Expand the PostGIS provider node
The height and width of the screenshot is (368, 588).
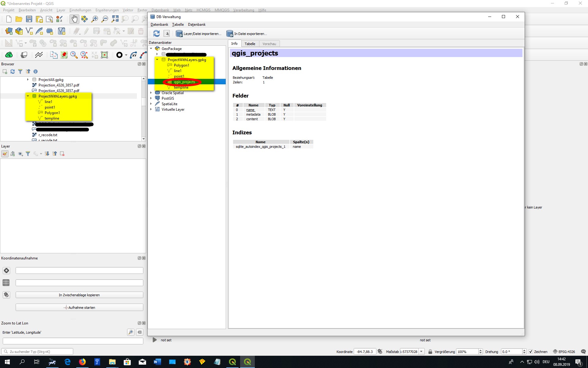click(x=151, y=98)
